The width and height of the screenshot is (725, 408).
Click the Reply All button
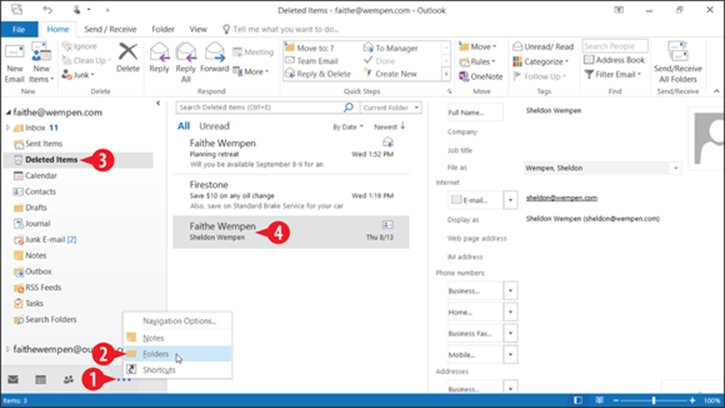tap(186, 62)
